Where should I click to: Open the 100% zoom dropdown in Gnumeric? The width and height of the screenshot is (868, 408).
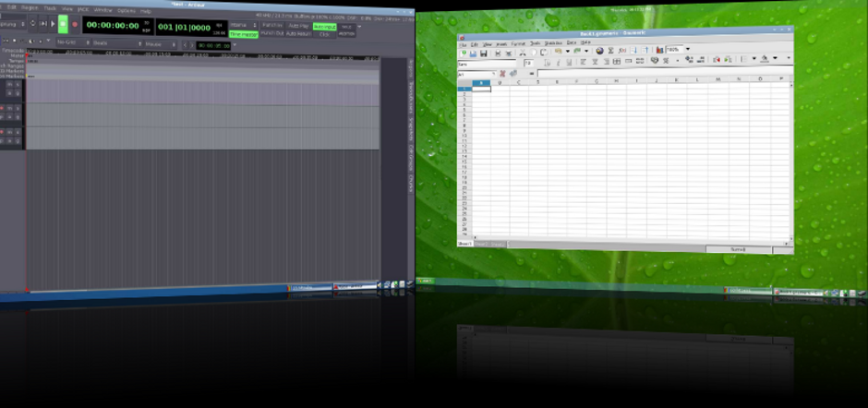688,49
